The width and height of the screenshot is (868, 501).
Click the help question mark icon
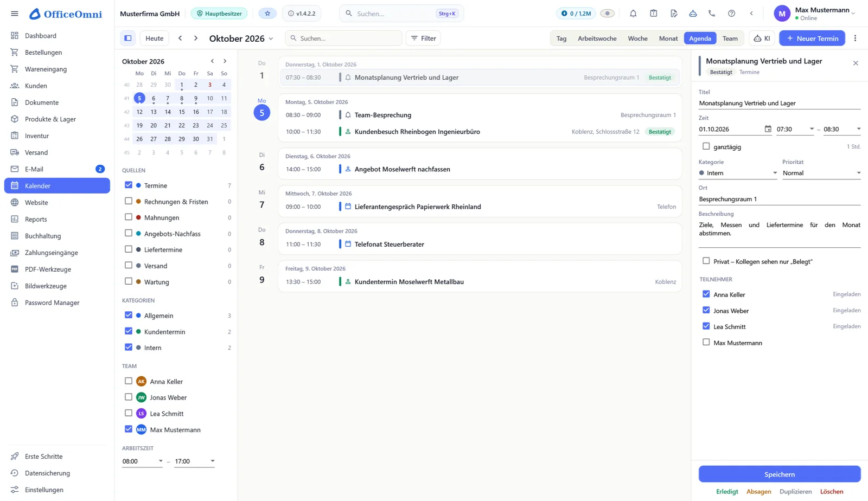tap(731, 14)
